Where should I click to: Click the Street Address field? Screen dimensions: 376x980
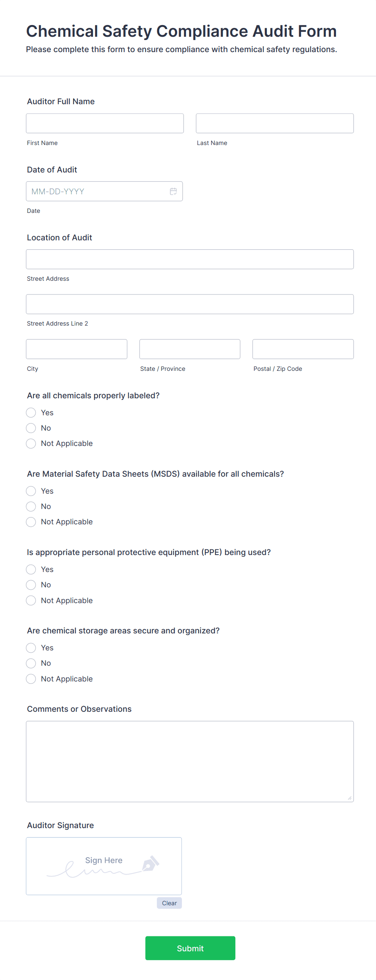coord(190,259)
